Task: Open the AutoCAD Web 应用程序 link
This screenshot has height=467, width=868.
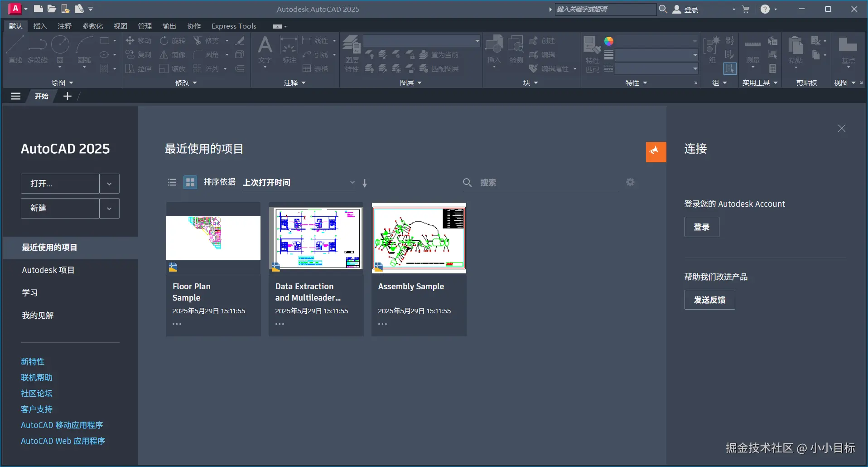Action: pos(63,441)
